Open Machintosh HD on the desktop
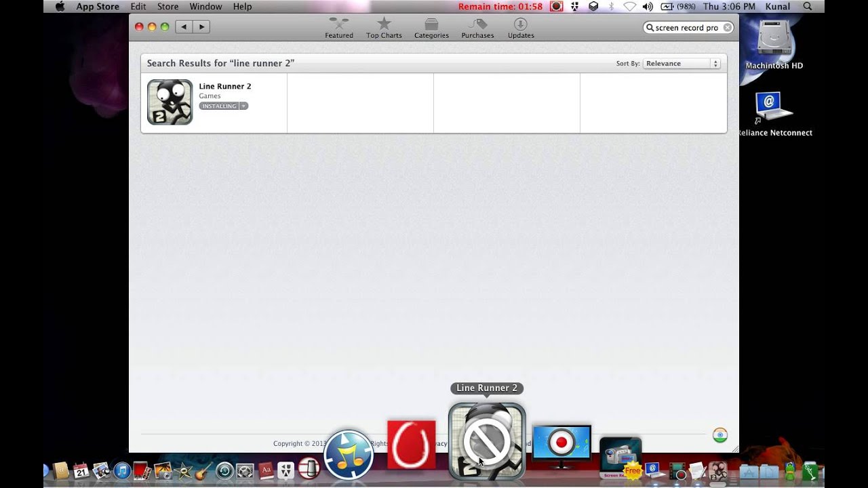 click(774, 45)
